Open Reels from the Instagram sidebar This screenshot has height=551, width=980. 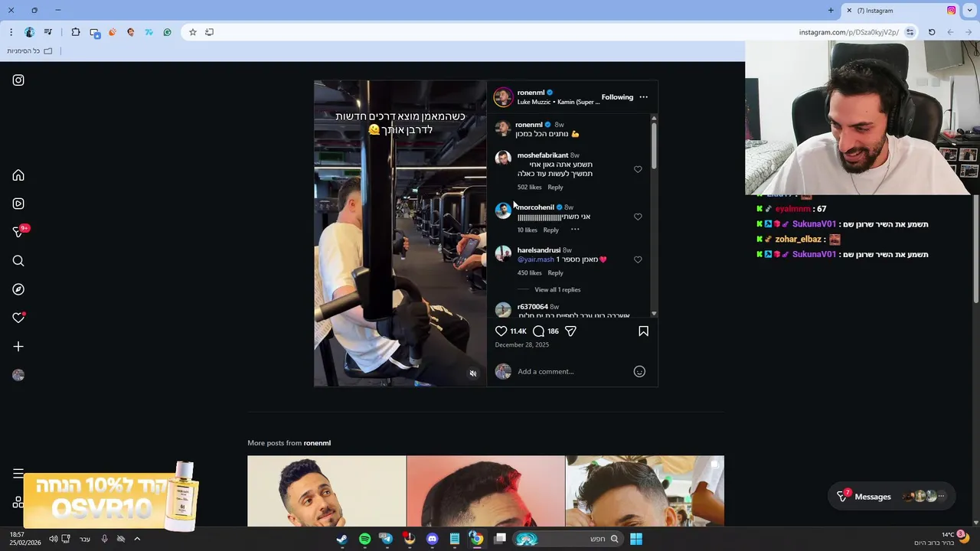pyautogui.click(x=18, y=204)
